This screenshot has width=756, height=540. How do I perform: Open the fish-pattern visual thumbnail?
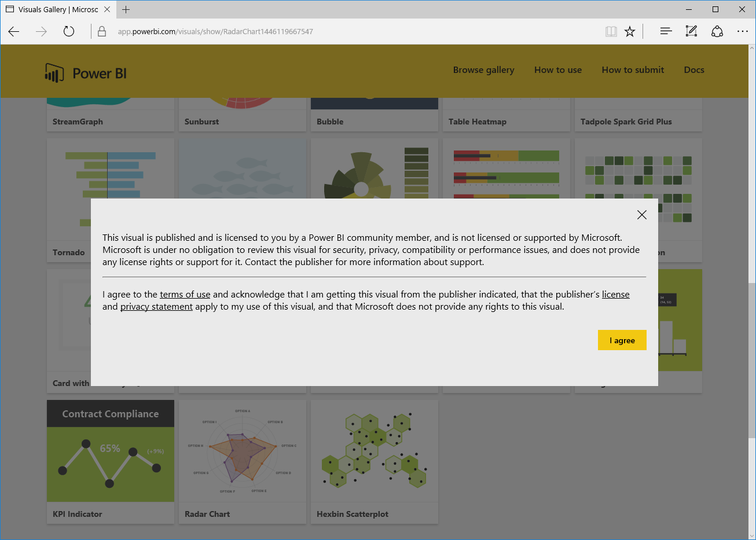point(243,168)
